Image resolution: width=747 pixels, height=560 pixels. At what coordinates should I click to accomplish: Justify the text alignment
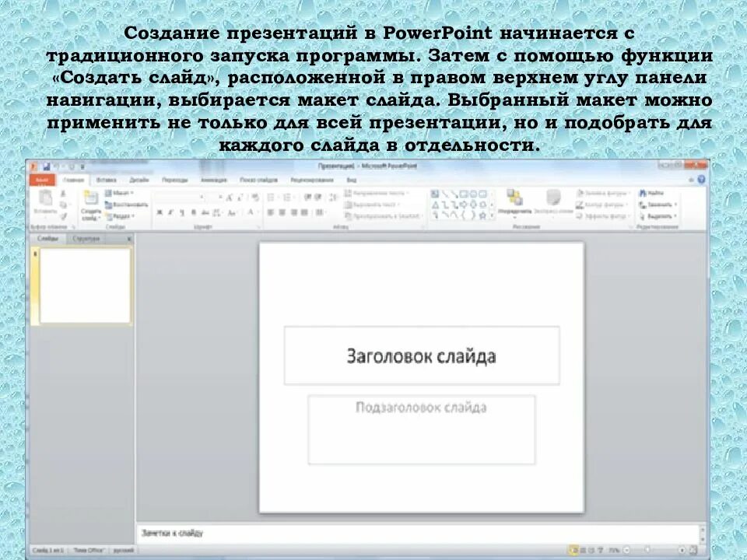[305, 212]
